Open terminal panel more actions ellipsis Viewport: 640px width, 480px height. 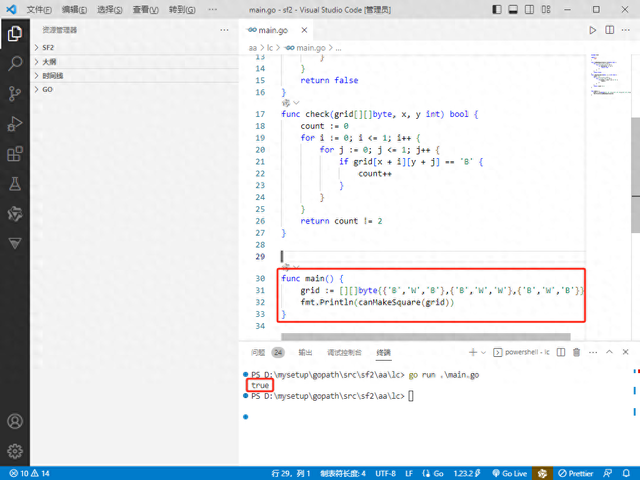pyautogui.click(x=593, y=352)
